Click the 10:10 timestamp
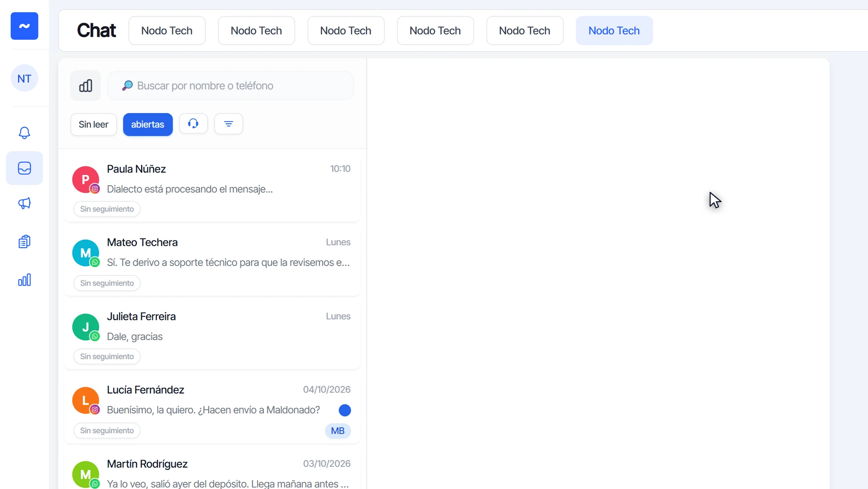 (340, 169)
